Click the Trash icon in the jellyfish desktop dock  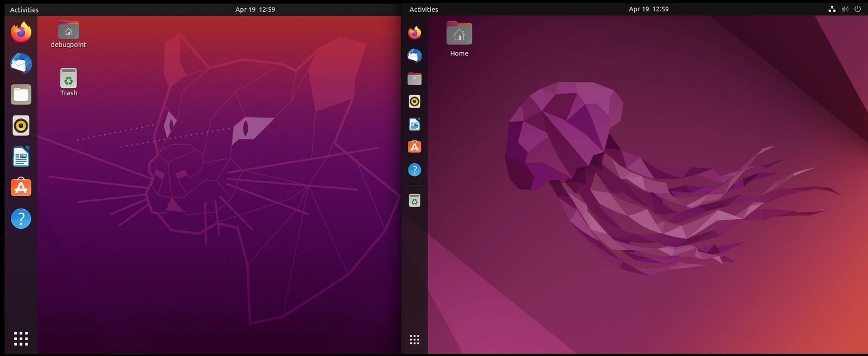[x=414, y=201]
